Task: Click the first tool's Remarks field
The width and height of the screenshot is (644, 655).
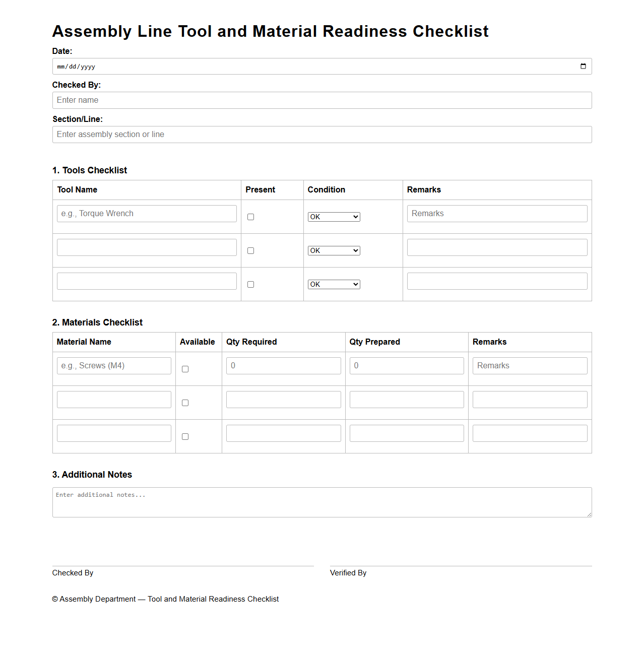Action: click(497, 213)
